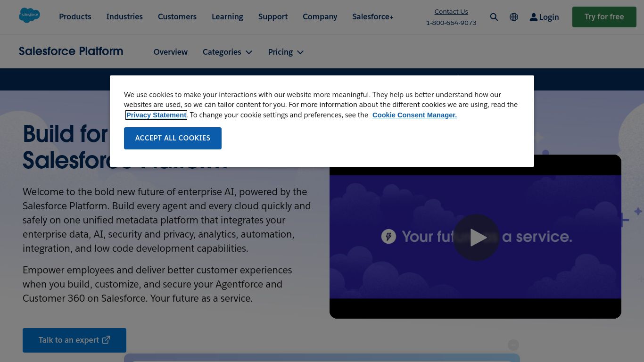Open the Products menu

click(x=75, y=16)
